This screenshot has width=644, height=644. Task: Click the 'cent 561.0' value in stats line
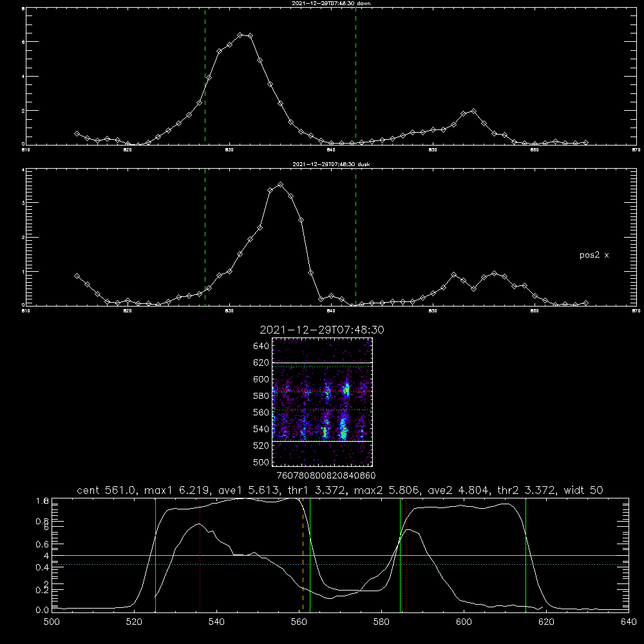(x=106, y=490)
